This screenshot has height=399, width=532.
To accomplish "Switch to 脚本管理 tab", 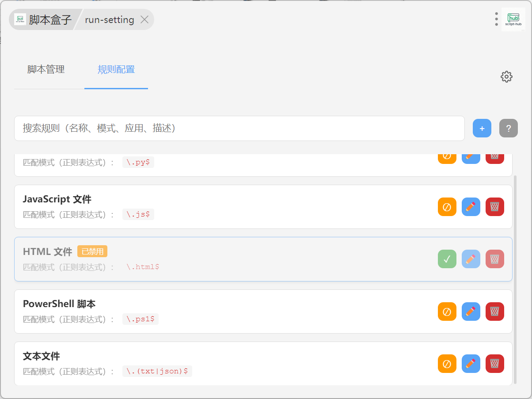I will [46, 69].
